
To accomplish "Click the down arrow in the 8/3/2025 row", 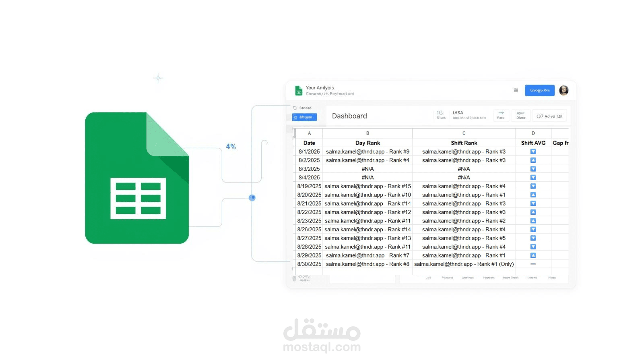I will [x=533, y=169].
